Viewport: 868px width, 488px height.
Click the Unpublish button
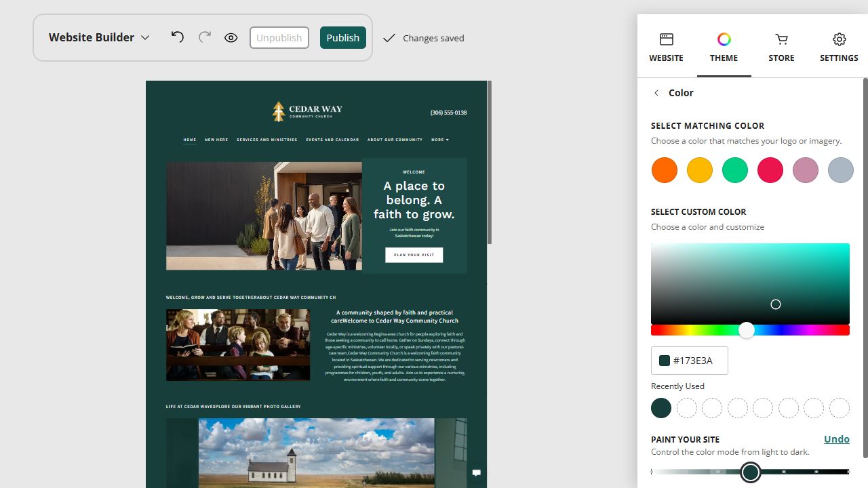(x=279, y=38)
